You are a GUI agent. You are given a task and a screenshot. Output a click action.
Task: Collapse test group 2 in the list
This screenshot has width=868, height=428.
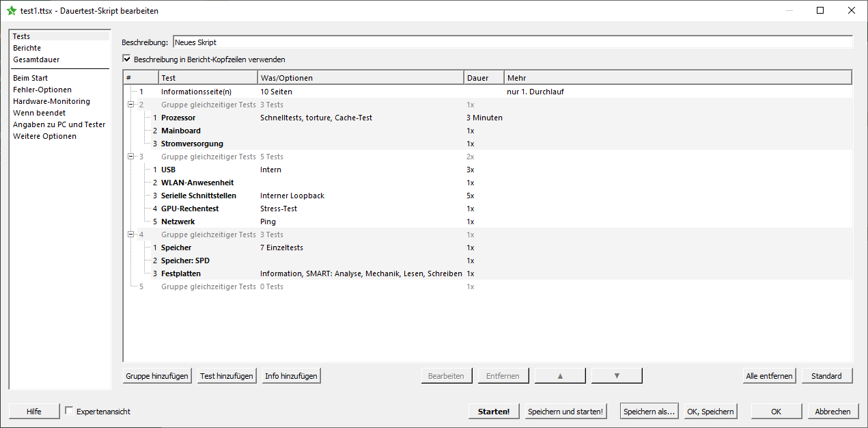point(130,105)
